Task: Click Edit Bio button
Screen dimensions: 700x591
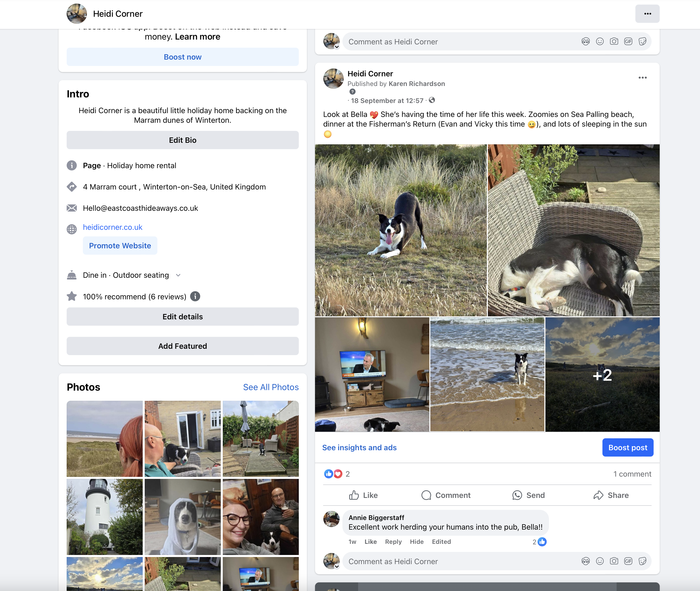Action: tap(182, 140)
